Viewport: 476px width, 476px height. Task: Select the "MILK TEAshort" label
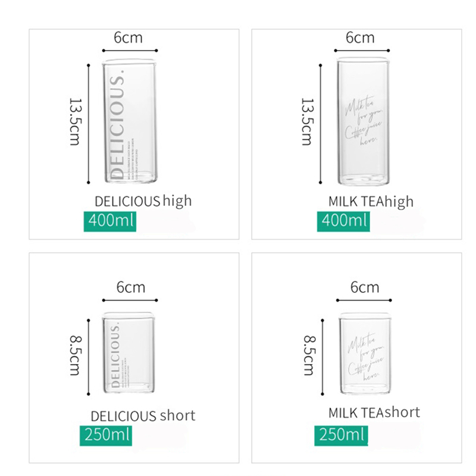pyautogui.click(x=374, y=412)
